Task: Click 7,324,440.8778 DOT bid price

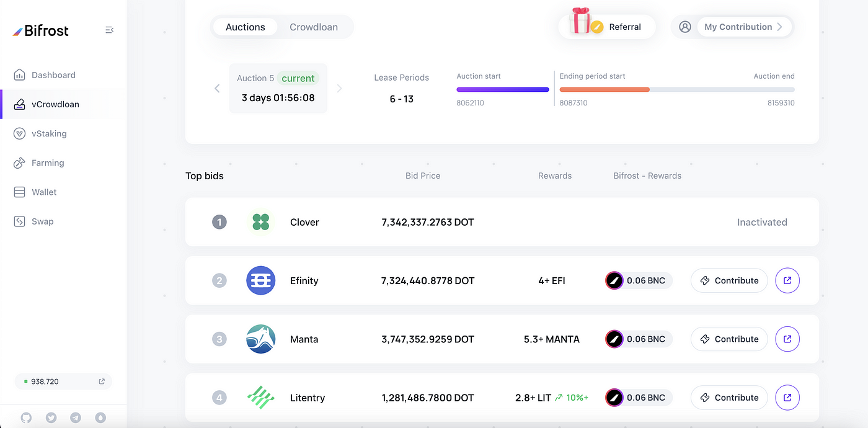Action: [428, 280]
